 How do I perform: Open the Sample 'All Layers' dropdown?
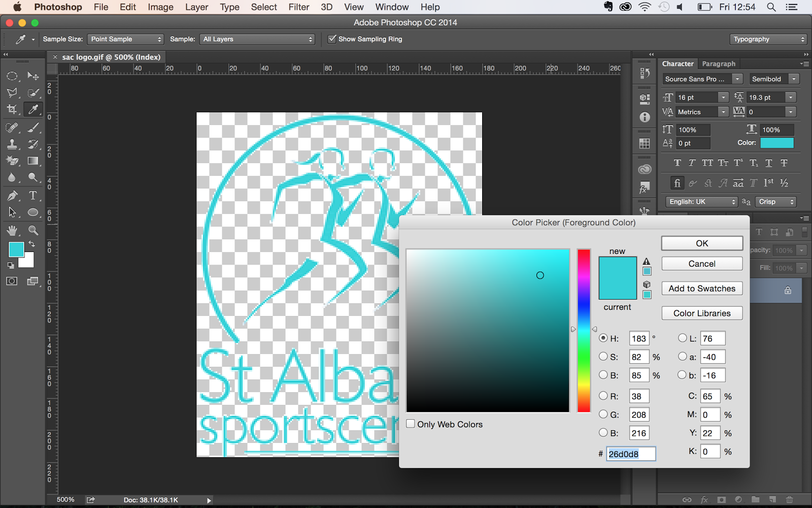[x=257, y=39]
